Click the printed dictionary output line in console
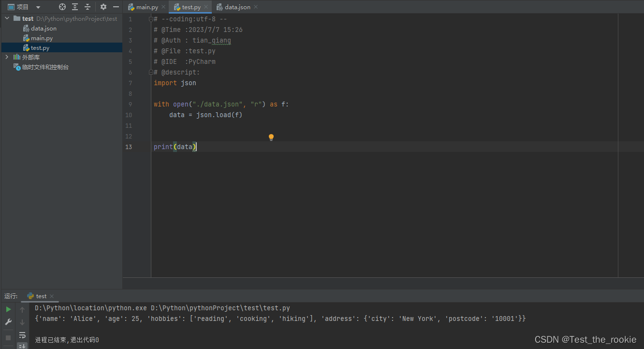This screenshot has width=644, height=349. click(x=280, y=319)
